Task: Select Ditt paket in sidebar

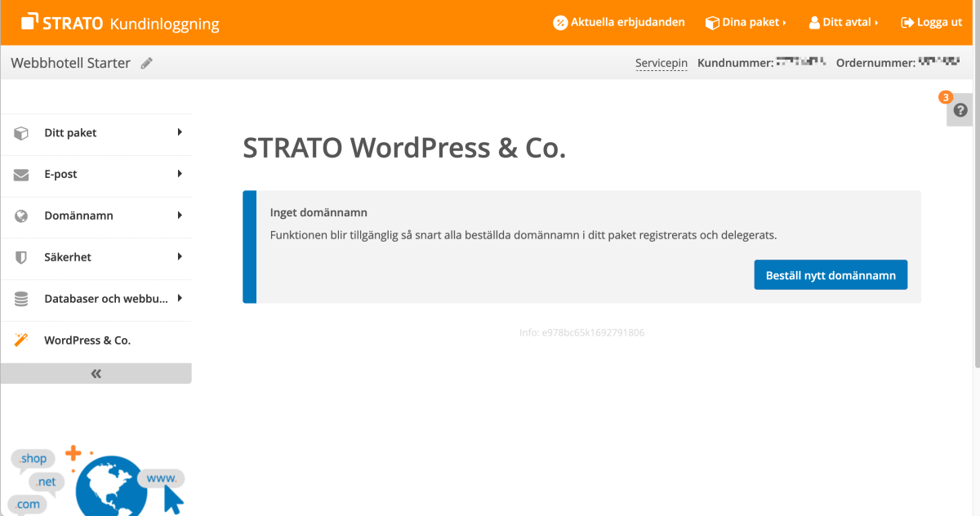Action: coord(96,132)
